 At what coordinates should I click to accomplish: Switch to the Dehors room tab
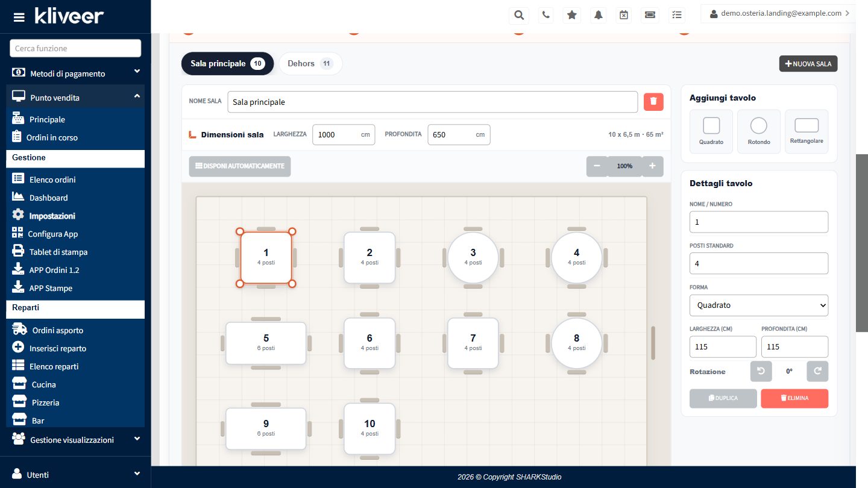[x=310, y=63]
